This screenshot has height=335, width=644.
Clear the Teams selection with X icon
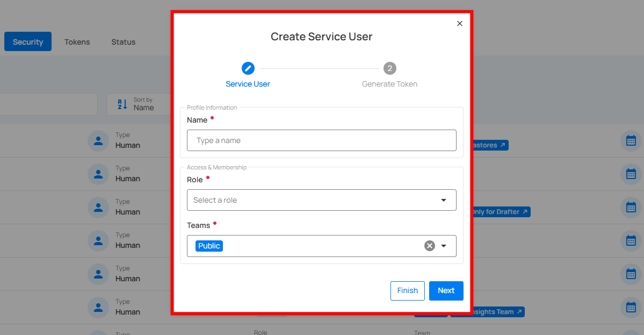coord(429,246)
